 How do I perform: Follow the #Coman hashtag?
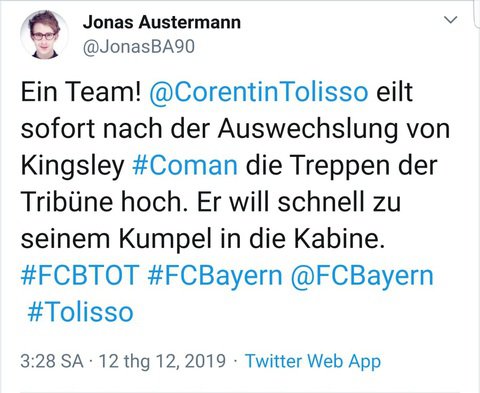tap(185, 165)
